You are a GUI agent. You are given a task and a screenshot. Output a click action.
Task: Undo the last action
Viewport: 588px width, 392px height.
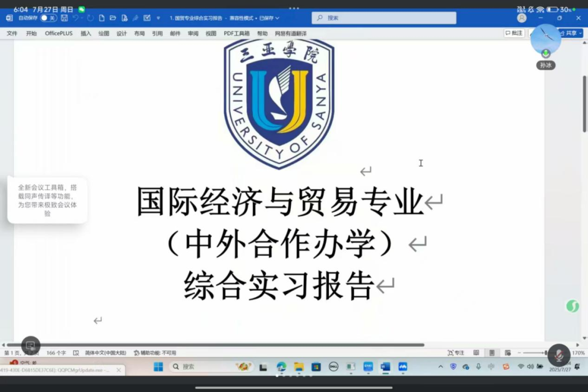click(76, 18)
